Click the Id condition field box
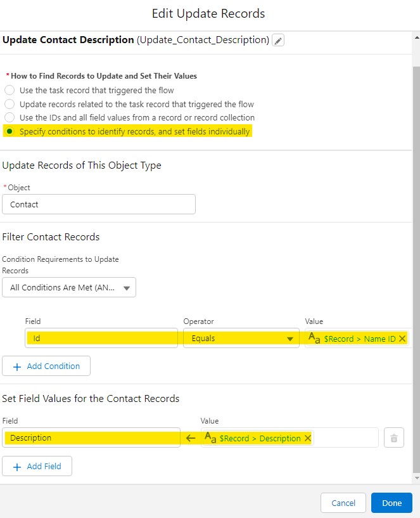420x518 pixels. (101, 339)
